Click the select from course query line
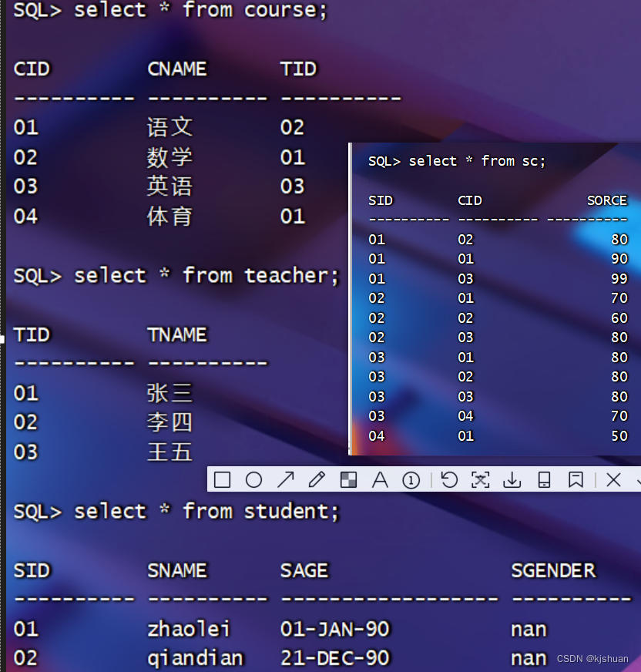This screenshot has width=641, height=672. tap(169, 11)
